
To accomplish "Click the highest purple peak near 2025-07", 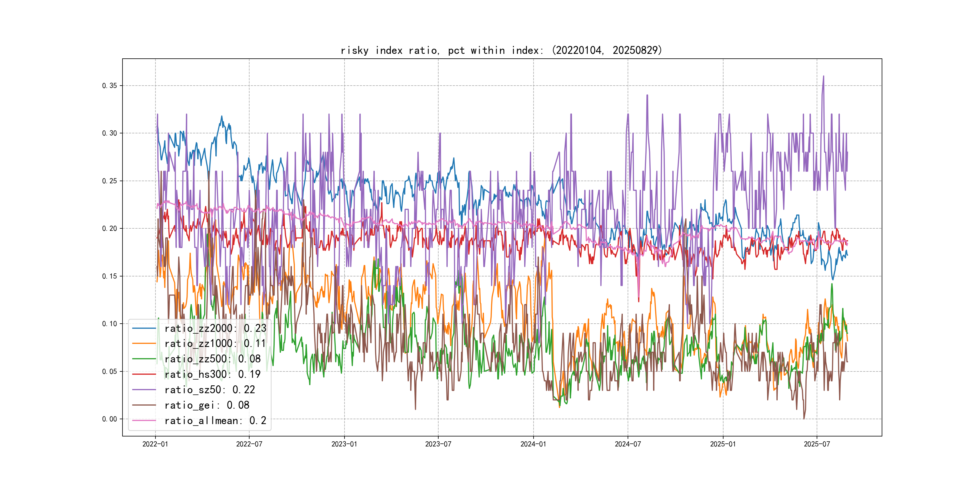I will click(x=824, y=77).
